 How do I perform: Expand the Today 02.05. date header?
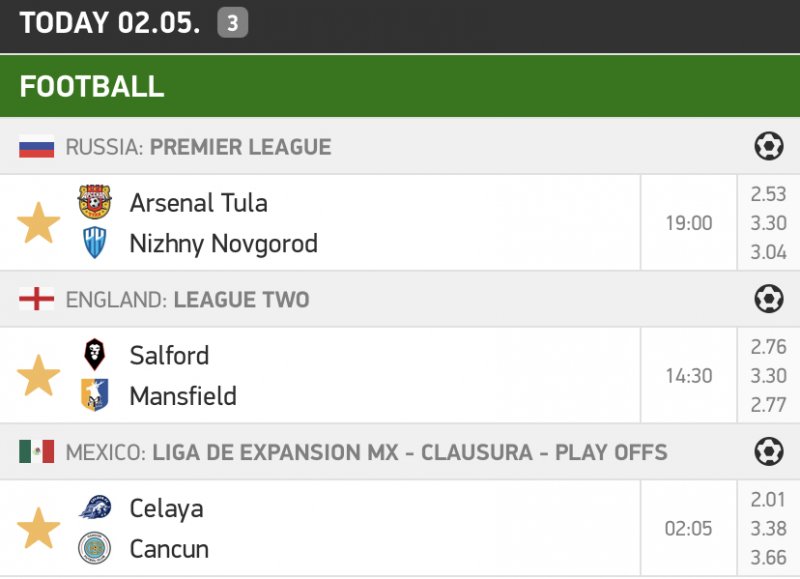[110, 23]
